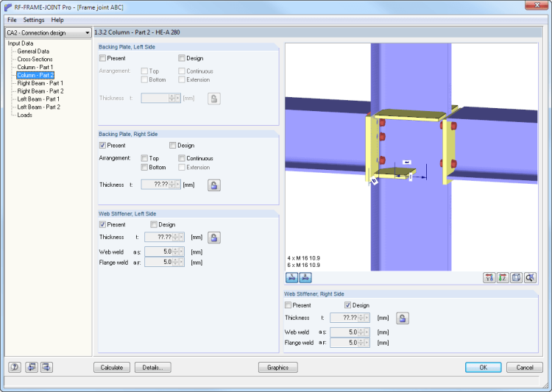Enable Present for Backing Plate, Left Side
552x392 pixels.
coord(103,58)
